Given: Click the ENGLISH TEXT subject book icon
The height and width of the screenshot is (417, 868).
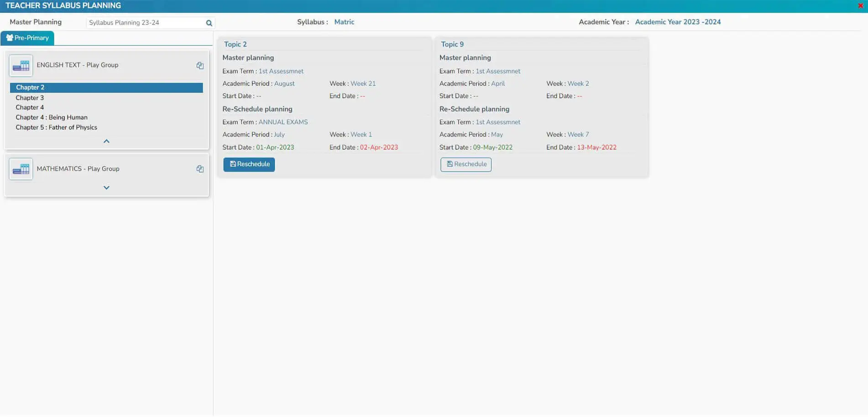Looking at the screenshot, I should point(21,65).
